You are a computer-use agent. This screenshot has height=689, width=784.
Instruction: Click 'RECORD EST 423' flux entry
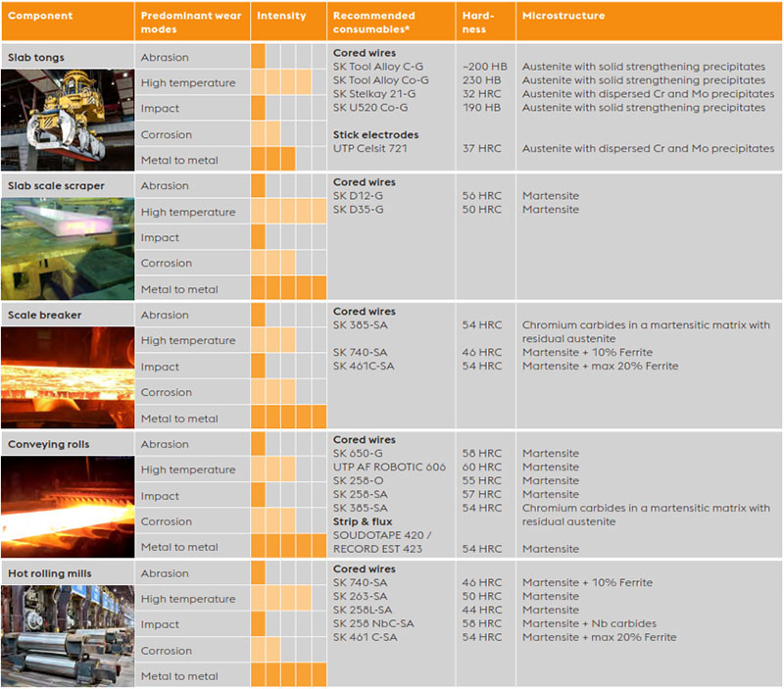[x=377, y=549]
